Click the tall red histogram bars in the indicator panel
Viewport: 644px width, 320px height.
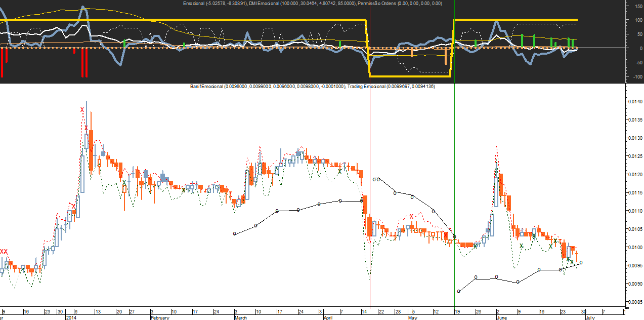(x=84, y=62)
